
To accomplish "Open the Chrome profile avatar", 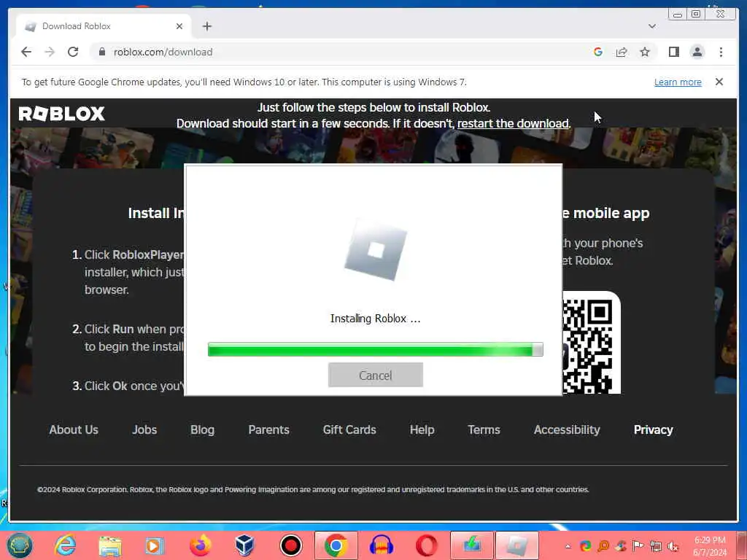I will 697,52.
